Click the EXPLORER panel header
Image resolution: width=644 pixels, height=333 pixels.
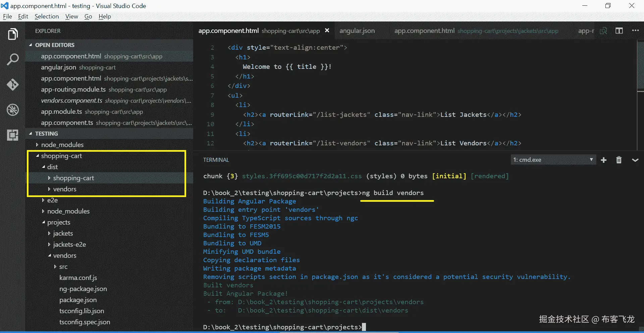48,31
